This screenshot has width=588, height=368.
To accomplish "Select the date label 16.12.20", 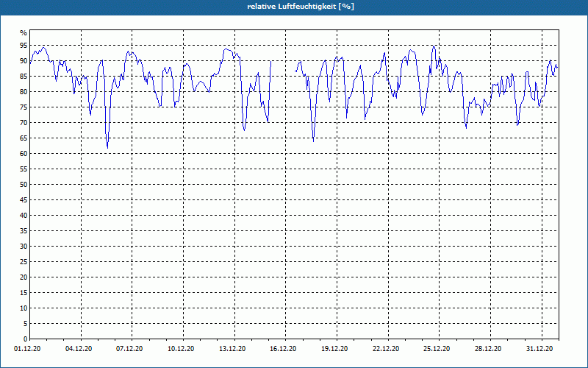I will 283,349.
